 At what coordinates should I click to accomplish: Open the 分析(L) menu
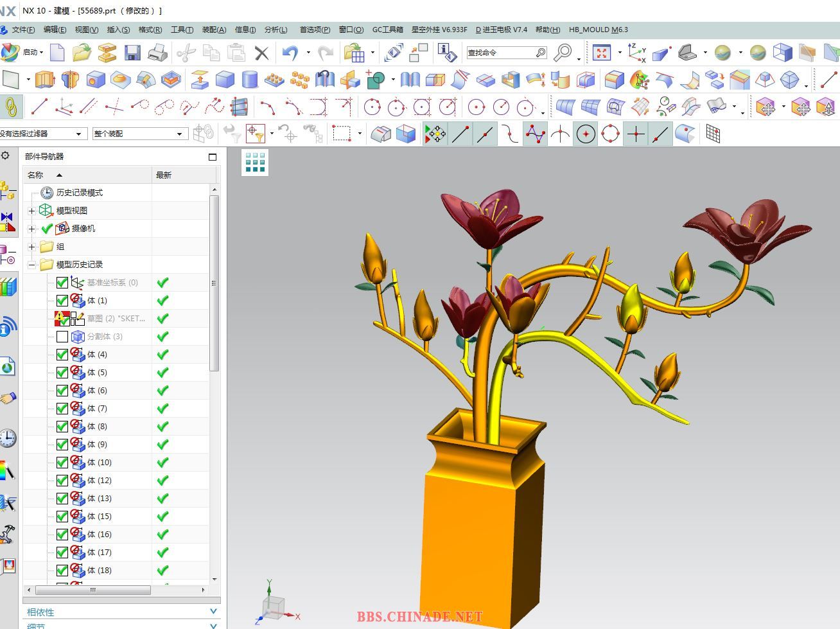point(276,30)
